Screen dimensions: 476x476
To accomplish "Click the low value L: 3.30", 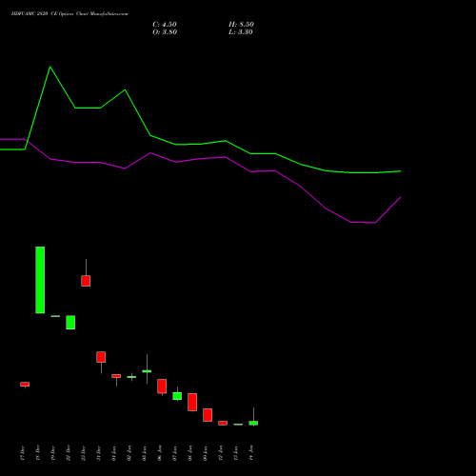I will point(241,32).
